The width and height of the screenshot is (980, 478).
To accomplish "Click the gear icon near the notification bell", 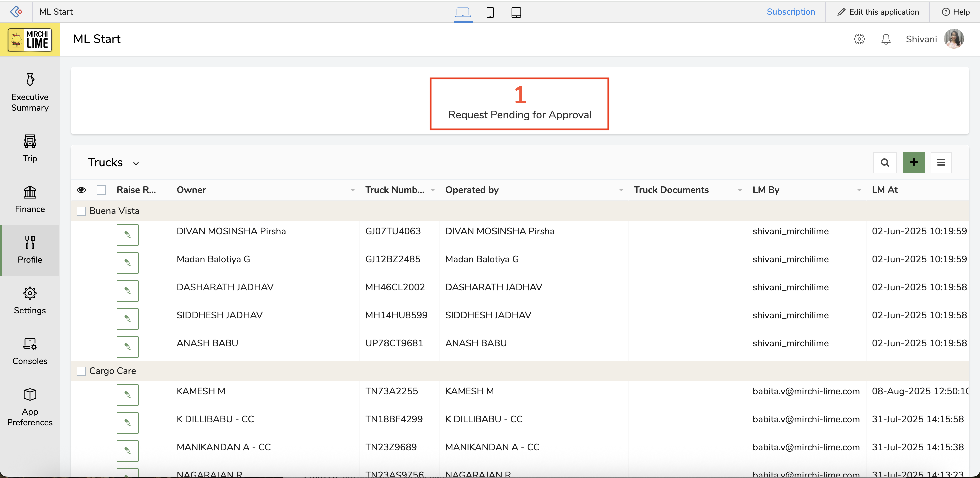I will click(x=859, y=39).
